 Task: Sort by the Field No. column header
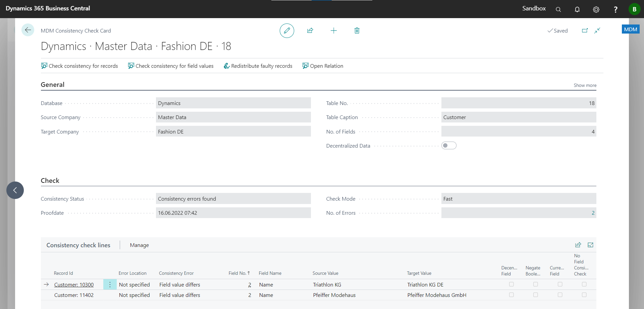239,273
